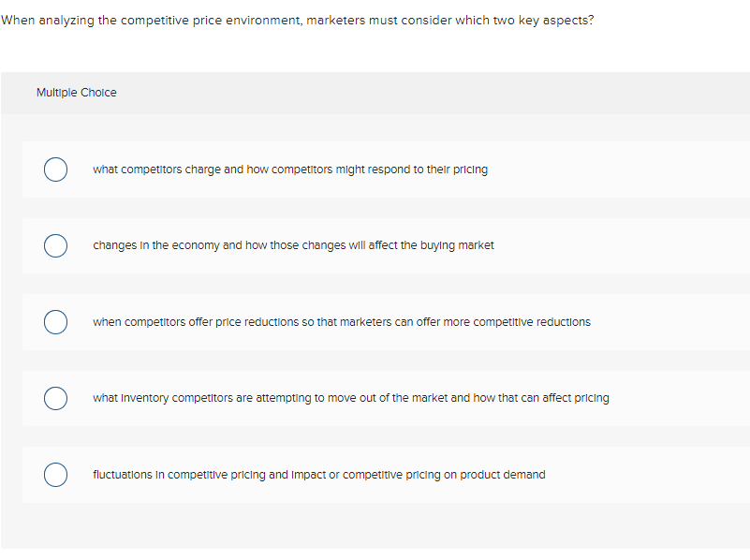Click answer text about economy changes affecting buying market
This screenshot has height=560, width=750.
coord(293,245)
